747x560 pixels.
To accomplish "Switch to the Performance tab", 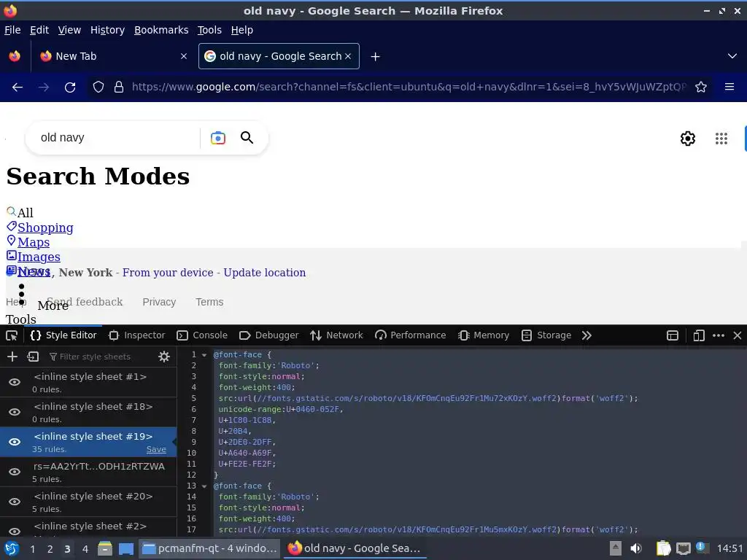I will 410,335.
